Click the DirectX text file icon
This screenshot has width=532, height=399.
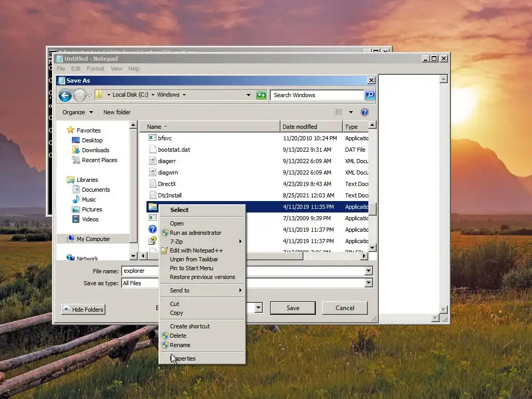(153, 184)
